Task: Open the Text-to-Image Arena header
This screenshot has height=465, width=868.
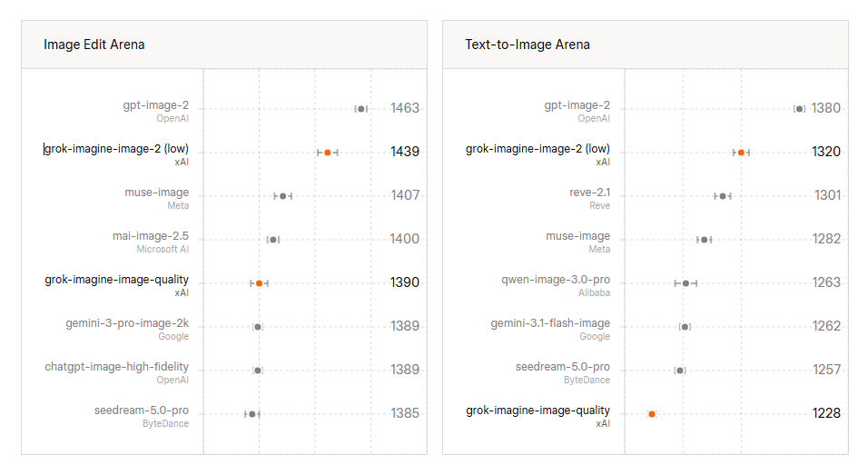Action: point(528,45)
